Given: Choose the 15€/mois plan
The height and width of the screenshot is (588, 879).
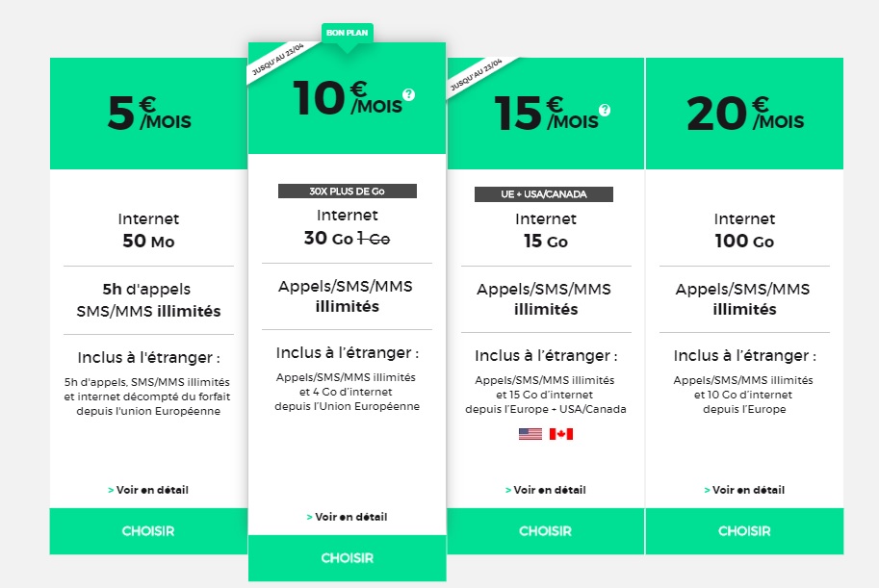Looking at the screenshot, I should 546,531.
